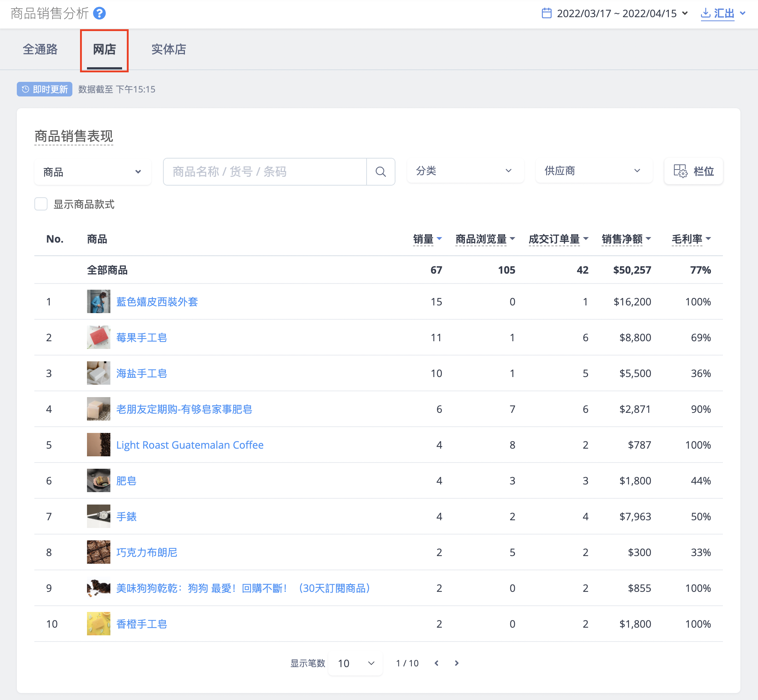Sort by 商品浏览量 column header
This screenshot has height=700, width=758.
[485, 239]
